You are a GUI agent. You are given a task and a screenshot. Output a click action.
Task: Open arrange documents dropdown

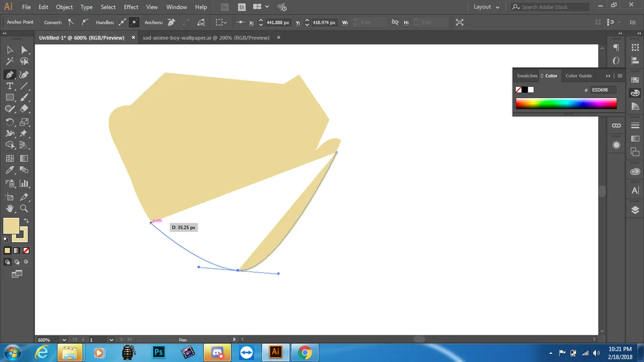coord(261,7)
